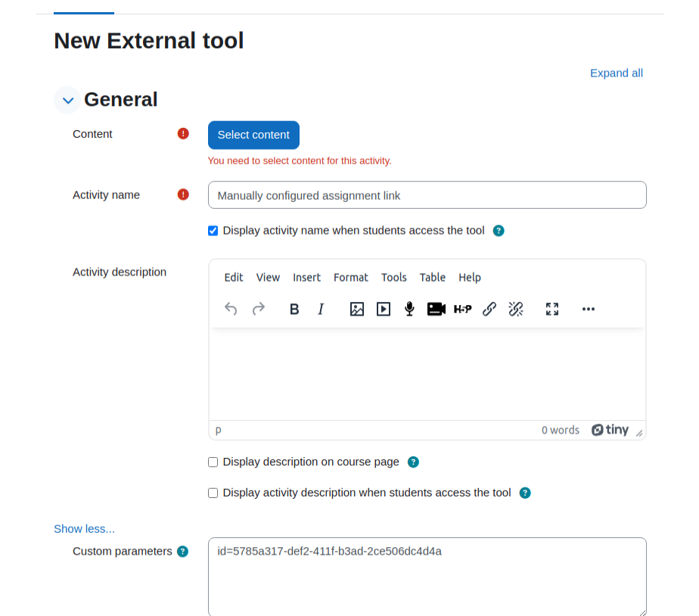This screenshot has height=616, width=699.
Task: Enable Display description on course page
Action: [x=213, y=462]
